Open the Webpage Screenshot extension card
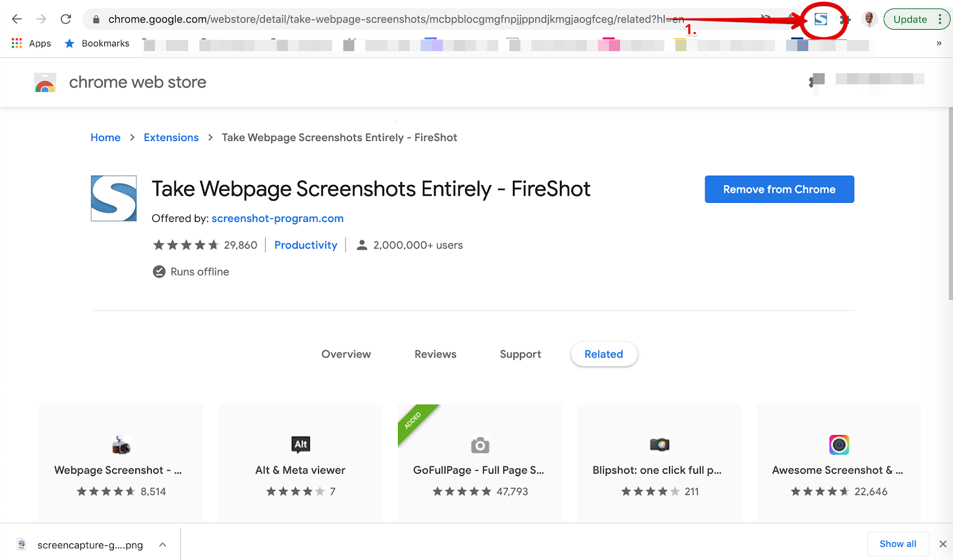 121,464
